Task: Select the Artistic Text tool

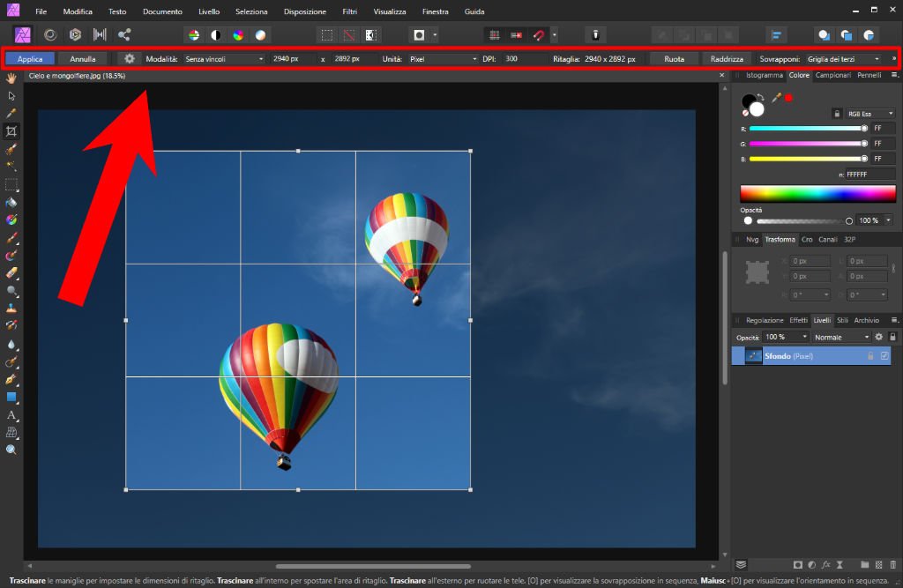Action: pos(11,414)
